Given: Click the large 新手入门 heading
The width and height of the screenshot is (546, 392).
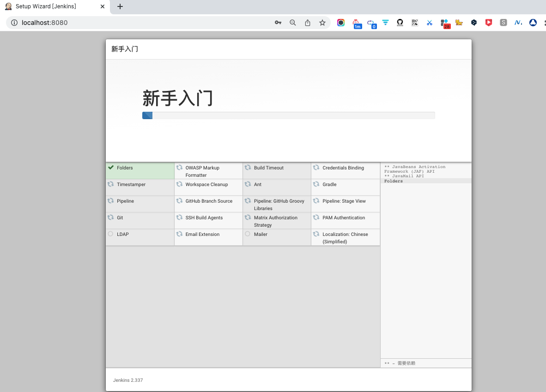Looking at the screenshot, I should click(x=177, y=98).
